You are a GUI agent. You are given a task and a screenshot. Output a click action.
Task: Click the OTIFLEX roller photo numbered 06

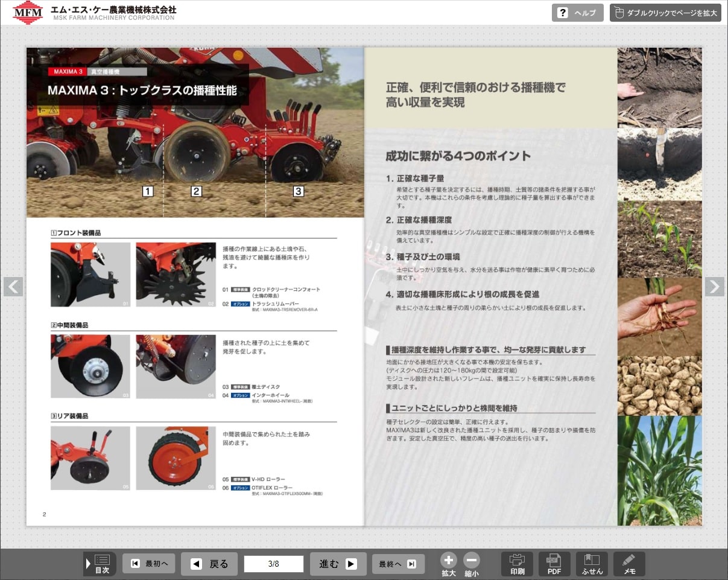[176, 459]
